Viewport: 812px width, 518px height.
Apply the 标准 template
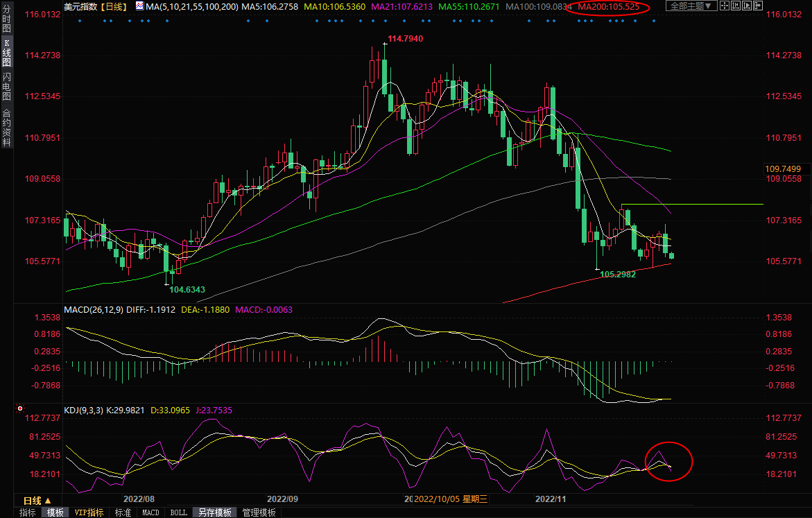[x=123, y=512]
